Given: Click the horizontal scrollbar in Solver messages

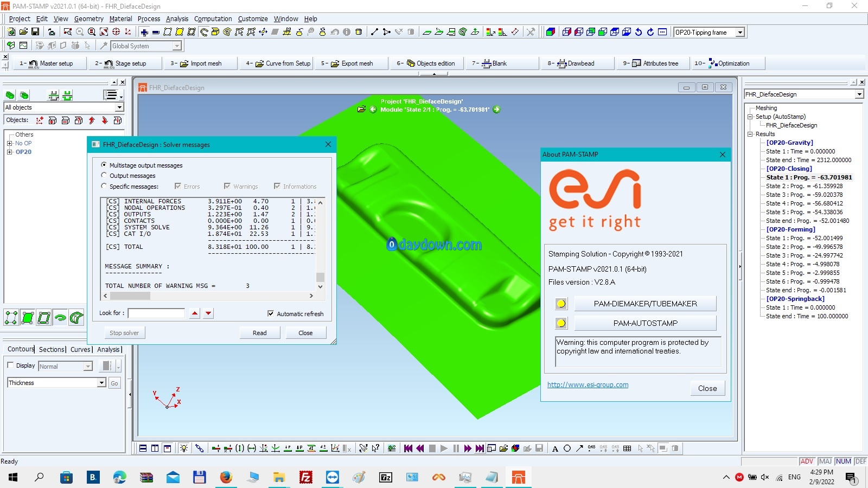Looking at the screenshot, I should tap(209, 296).
